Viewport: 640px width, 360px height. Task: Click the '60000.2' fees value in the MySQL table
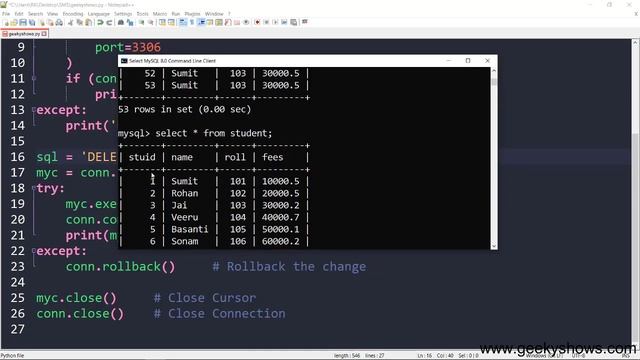(x=280, y=241)
